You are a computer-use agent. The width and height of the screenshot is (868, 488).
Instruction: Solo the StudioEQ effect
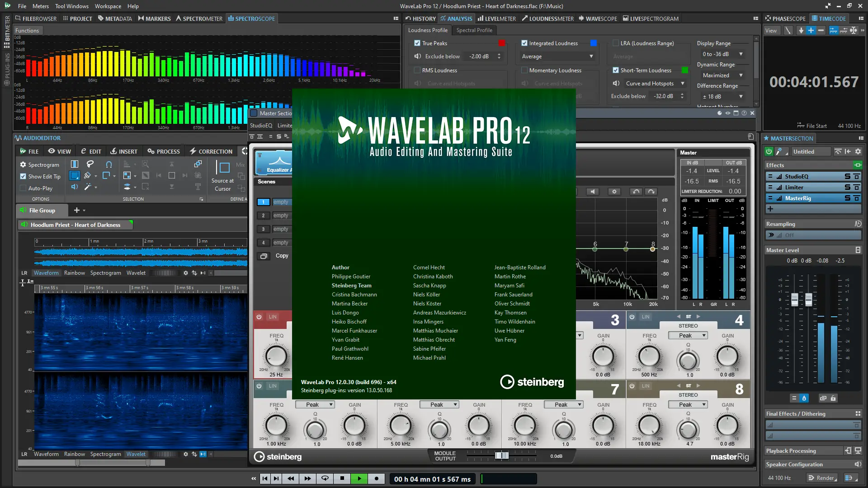point(848,177)
